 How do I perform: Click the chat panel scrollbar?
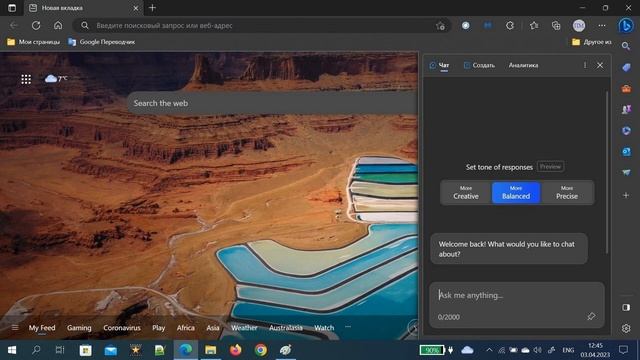pos(607,171)
